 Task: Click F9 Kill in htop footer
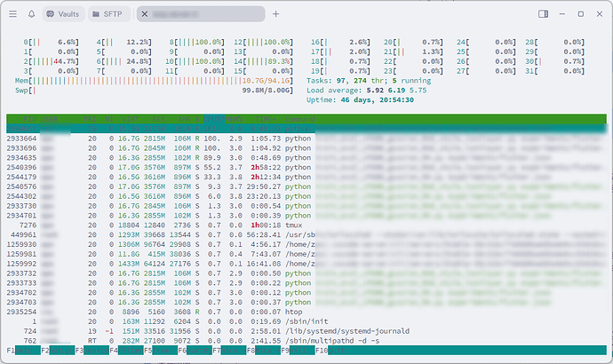pos(298,351)
